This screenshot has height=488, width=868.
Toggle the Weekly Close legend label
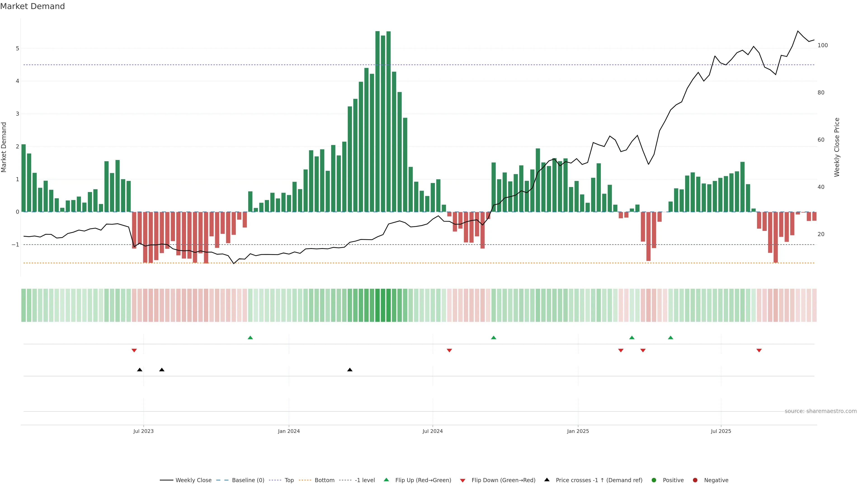click(x=193, y=480)
